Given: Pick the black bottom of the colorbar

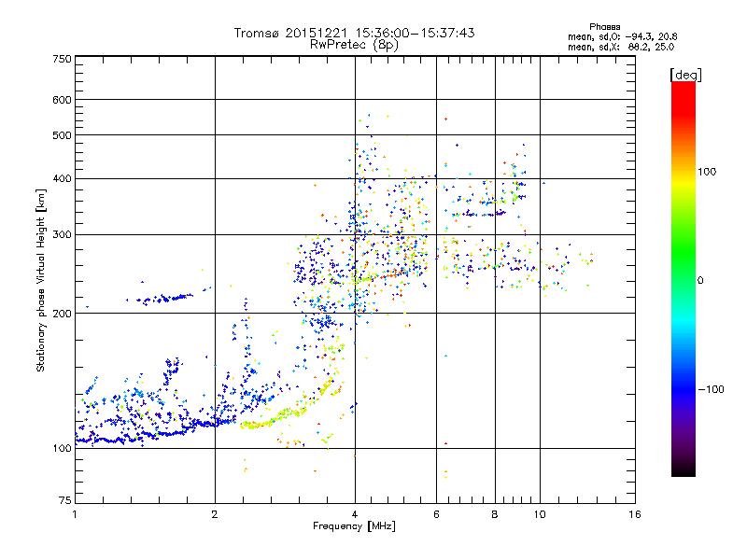Looking at the screenshot, I should pos(684,471).
